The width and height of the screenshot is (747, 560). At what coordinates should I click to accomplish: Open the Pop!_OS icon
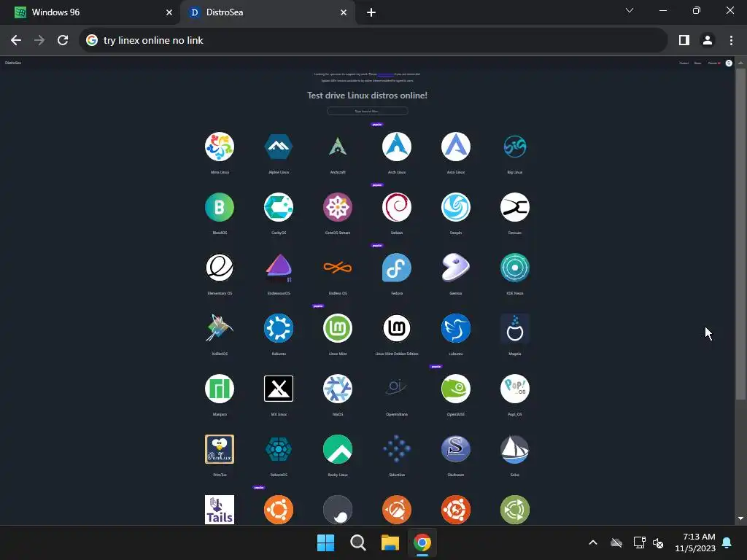[515, 389]
